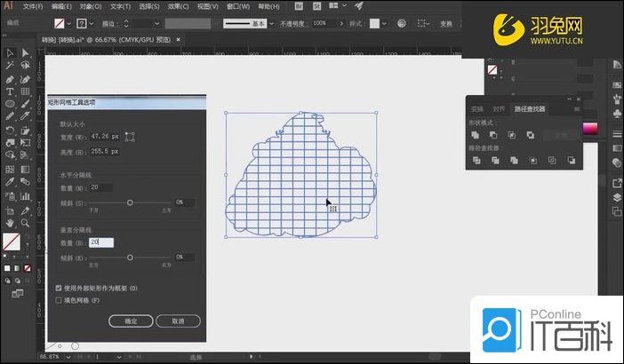The width and height of the screenshot is (624, 364).
Task: Choose the Direct Selection arrow tool
Action: (x=25, y=52)
